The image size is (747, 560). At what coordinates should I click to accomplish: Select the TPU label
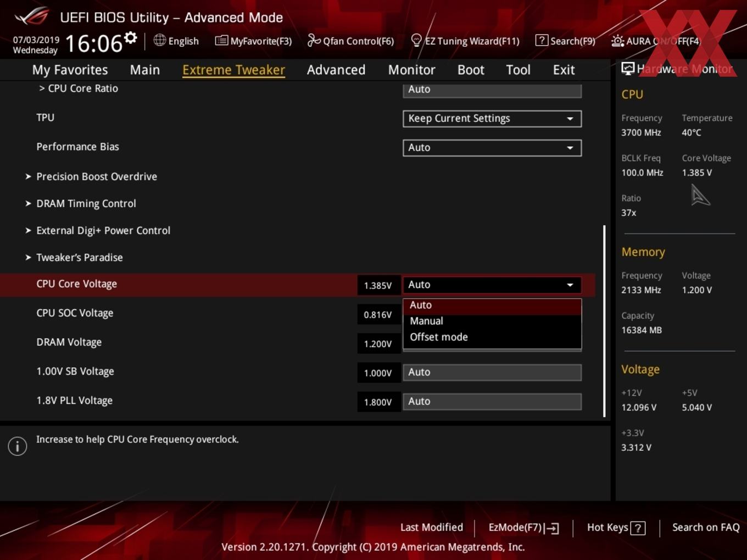coord(45,117)
